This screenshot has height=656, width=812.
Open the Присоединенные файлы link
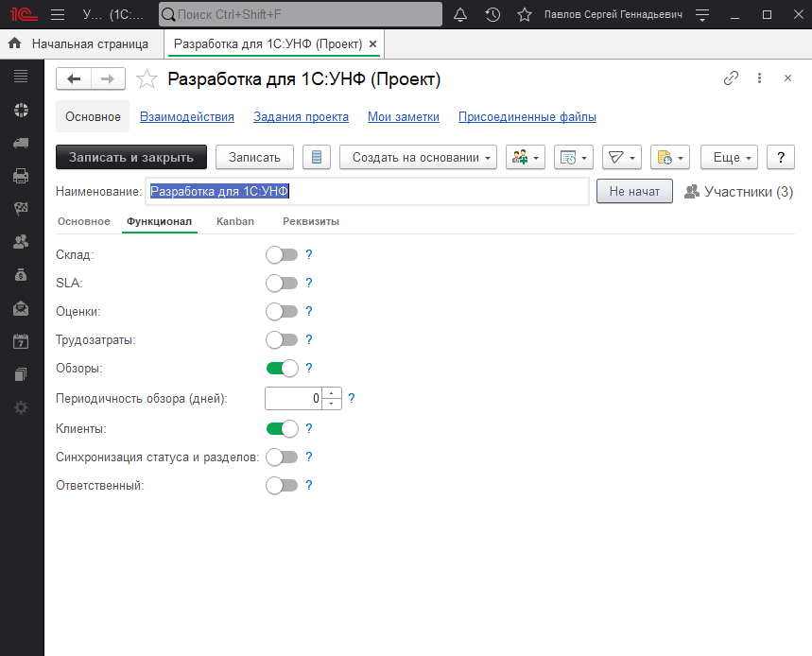coord(527,117)
